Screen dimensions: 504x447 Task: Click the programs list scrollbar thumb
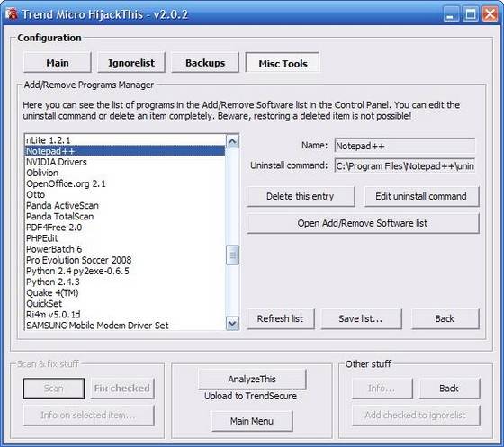[232, 255]
